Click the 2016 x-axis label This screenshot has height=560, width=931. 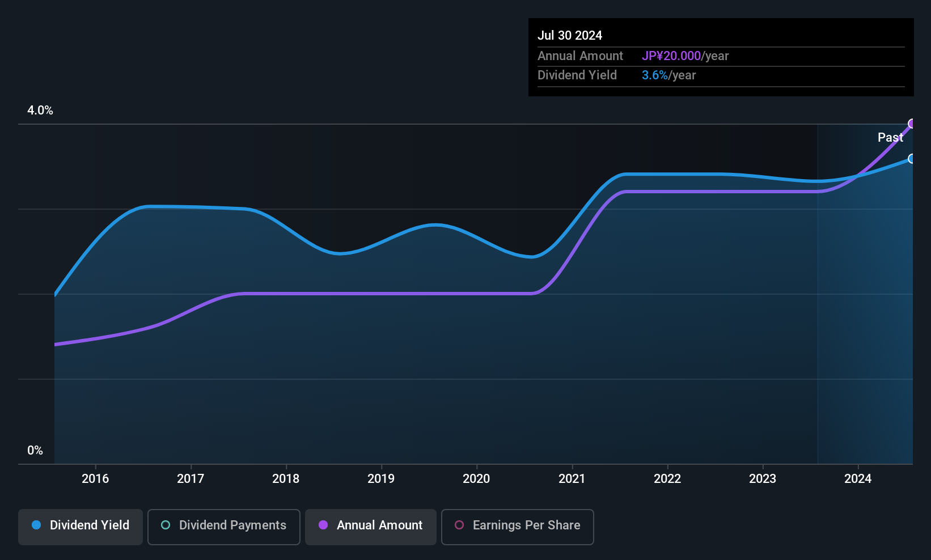[x=95, y=478]
